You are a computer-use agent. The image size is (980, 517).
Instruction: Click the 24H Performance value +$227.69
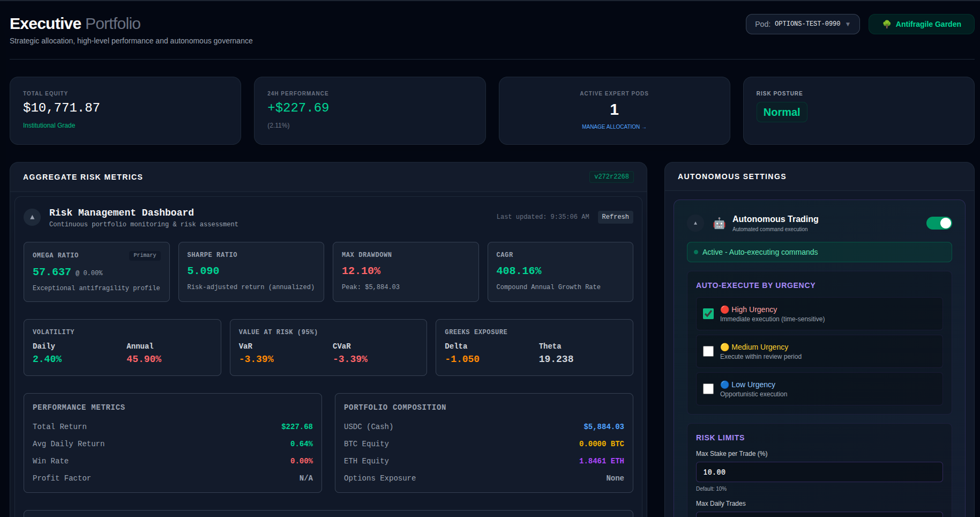(298, 108)
